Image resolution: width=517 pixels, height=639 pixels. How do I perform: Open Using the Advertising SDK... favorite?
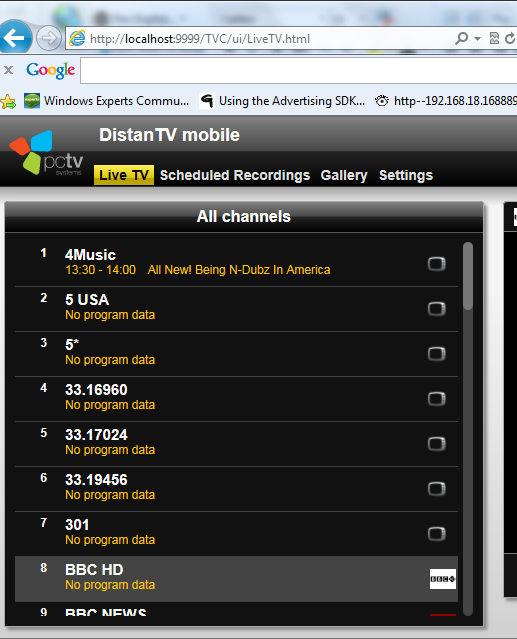282,101
